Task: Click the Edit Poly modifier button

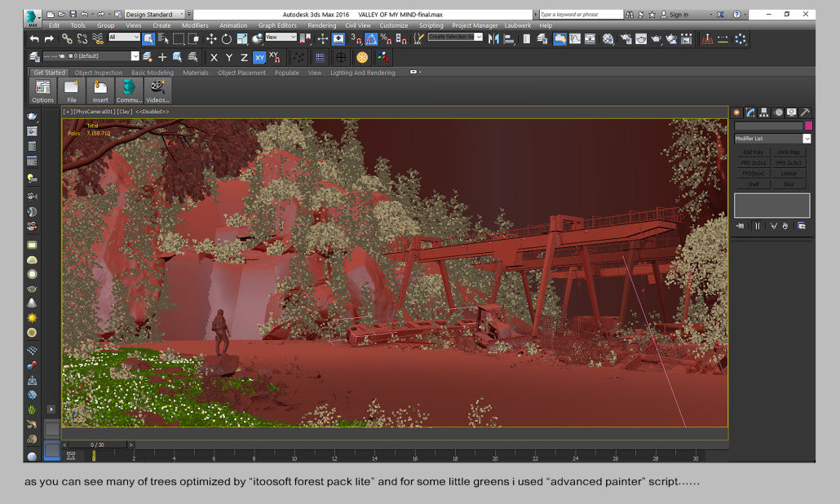Action: pyautogui.click(x=753, y=153)
